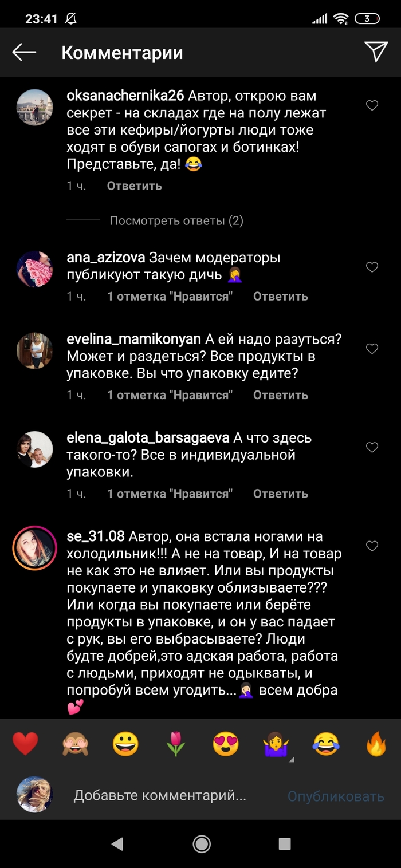Expand Посмотреть ответы (2) replies

(176, 220)
